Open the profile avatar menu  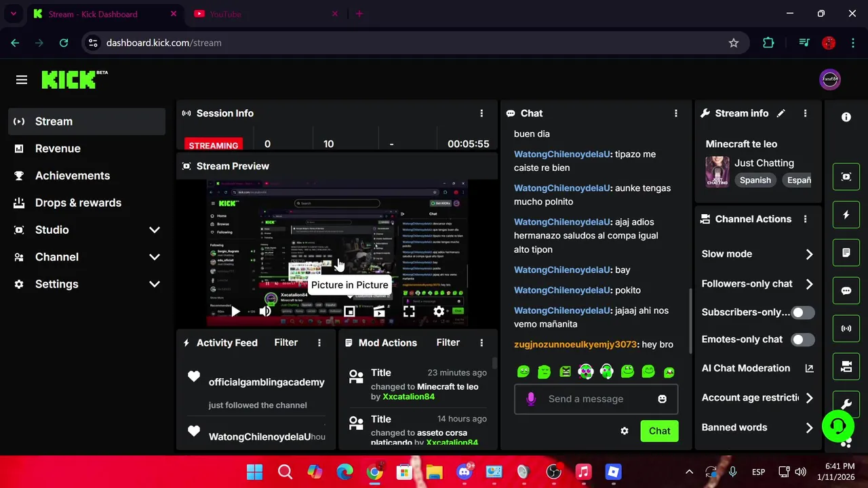click(x=830, y=79)
